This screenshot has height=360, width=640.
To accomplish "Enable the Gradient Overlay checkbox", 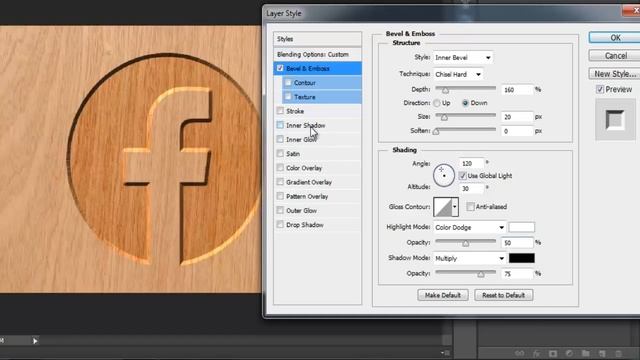I will 280,182.
